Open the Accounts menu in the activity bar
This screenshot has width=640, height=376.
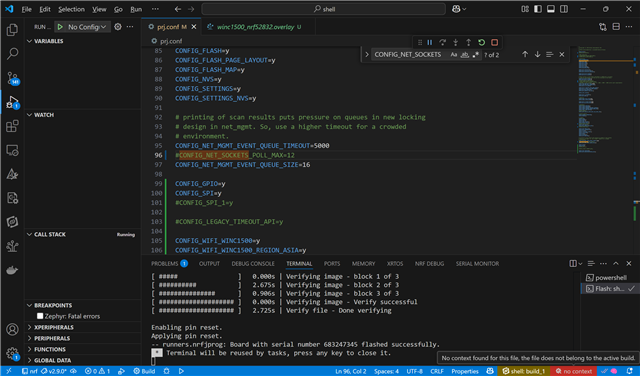pos(12,329)
